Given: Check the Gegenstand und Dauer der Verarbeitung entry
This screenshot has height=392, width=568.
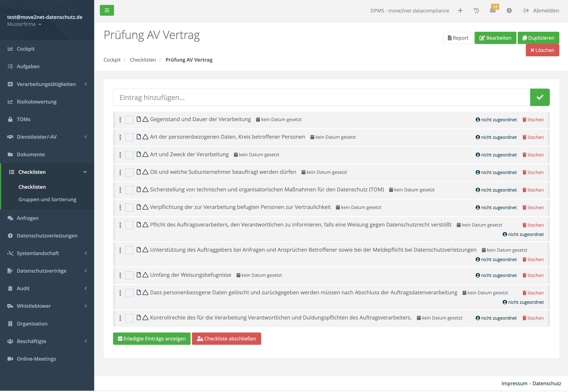Looking at the screenshot, I should (x=129, y=120).
